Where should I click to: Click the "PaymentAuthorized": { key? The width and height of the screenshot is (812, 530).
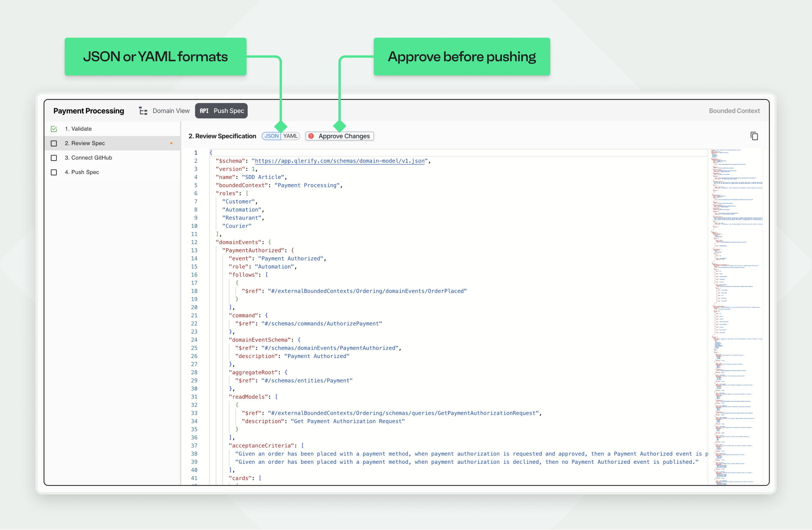(x=258, y=250)
